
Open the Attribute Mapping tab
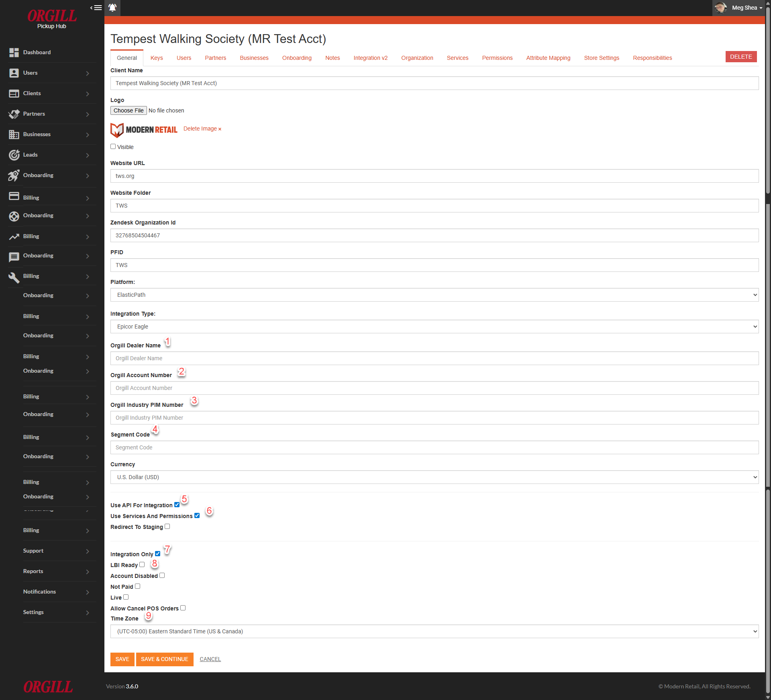pos(548,58)
